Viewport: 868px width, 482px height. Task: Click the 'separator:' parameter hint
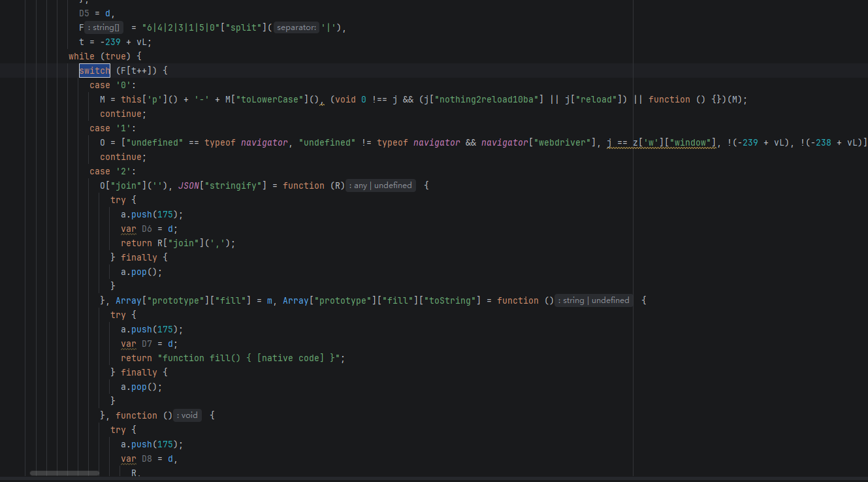[x=297, y=27]
